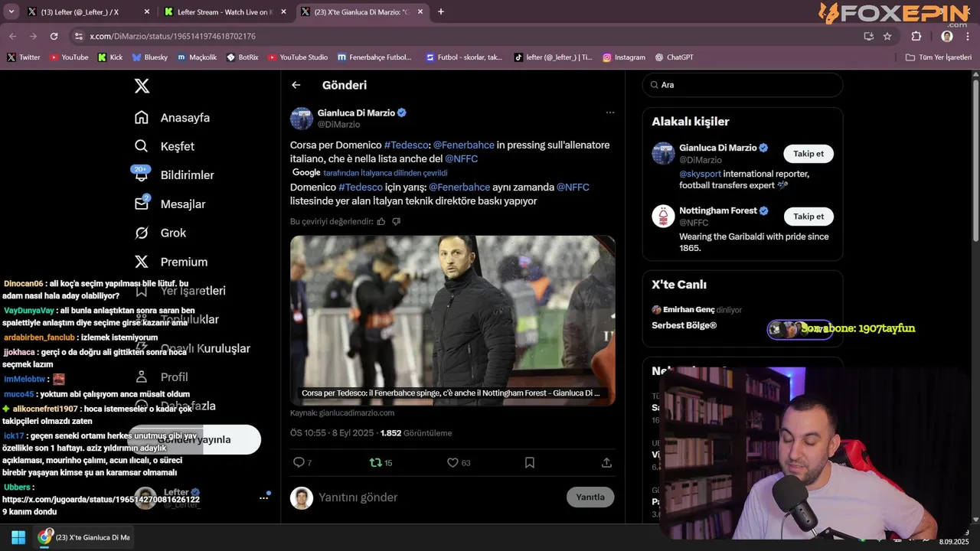The height and width of the screenshot is (551, 980).
Task: Open Twitter bookmark
Action: coord(24,57)
